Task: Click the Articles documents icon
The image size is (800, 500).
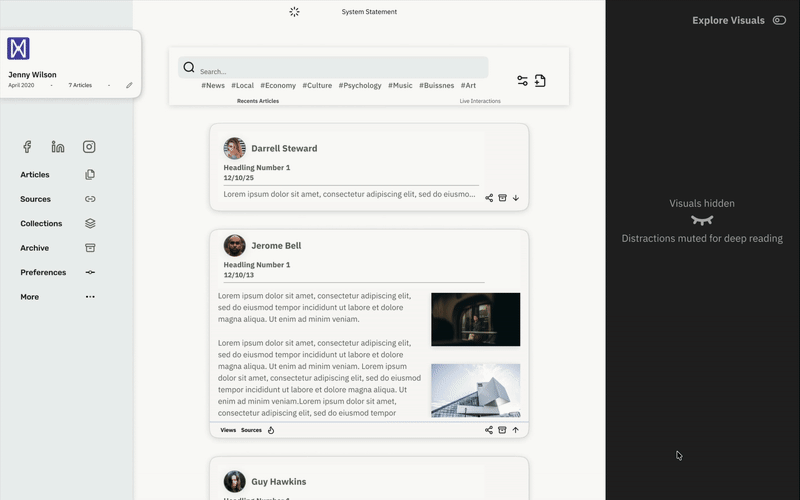Action: pyautogui.click(x=90, y=174)
